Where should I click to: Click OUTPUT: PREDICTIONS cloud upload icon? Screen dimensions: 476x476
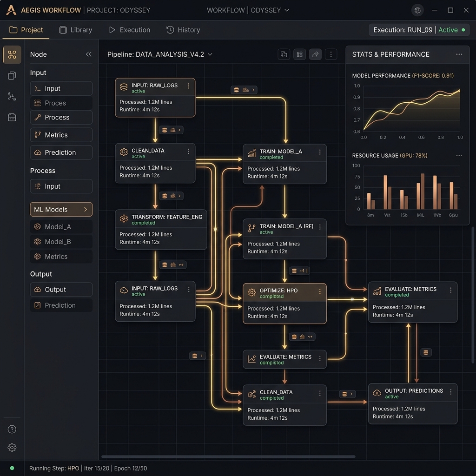coord(377,392)
